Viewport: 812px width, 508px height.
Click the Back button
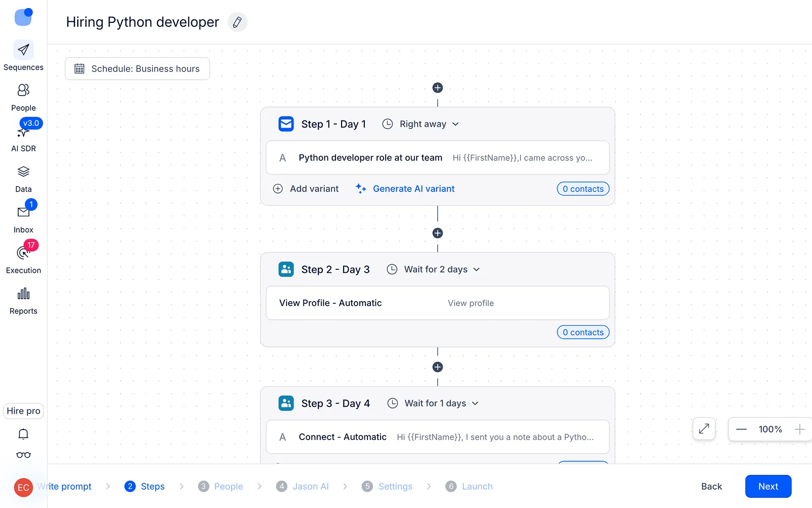712,486
